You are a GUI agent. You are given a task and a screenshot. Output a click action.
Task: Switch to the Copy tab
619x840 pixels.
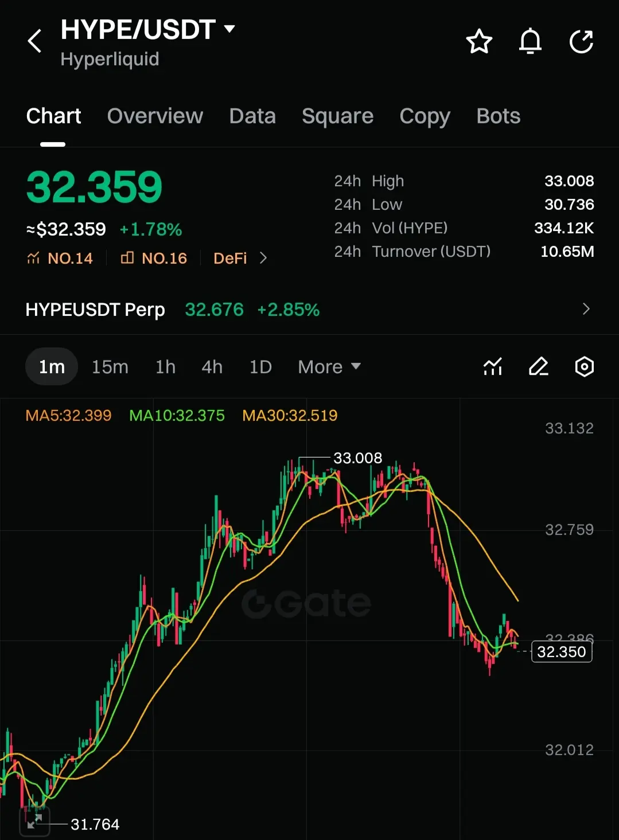tap(425, 116)
